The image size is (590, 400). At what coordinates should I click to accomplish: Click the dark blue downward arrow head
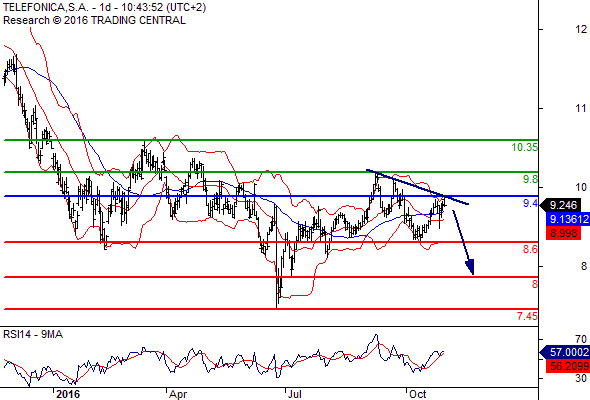click(x=470, y=267)
